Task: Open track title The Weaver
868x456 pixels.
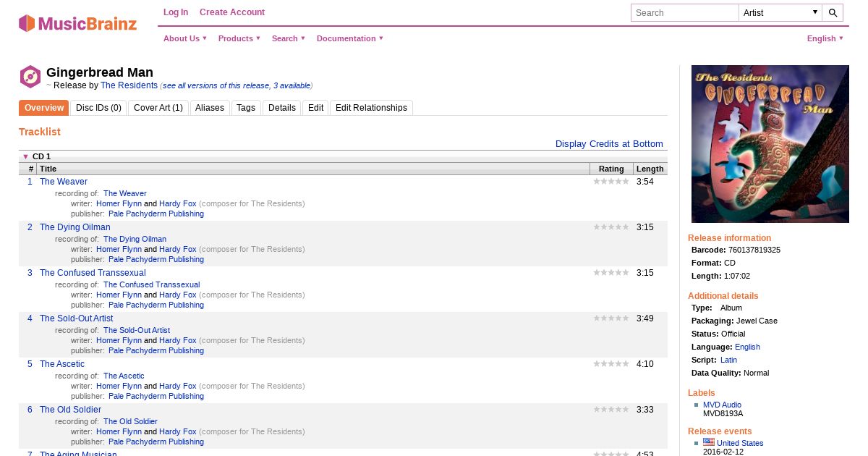Action: 64,182
